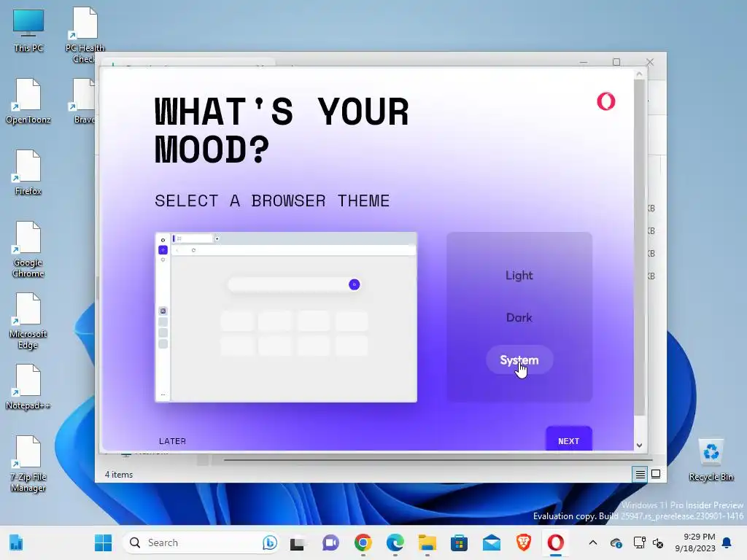Click the scroll up arrow of the dialog
This screenshot has height=560, width=747.
(x=639, y=74)
